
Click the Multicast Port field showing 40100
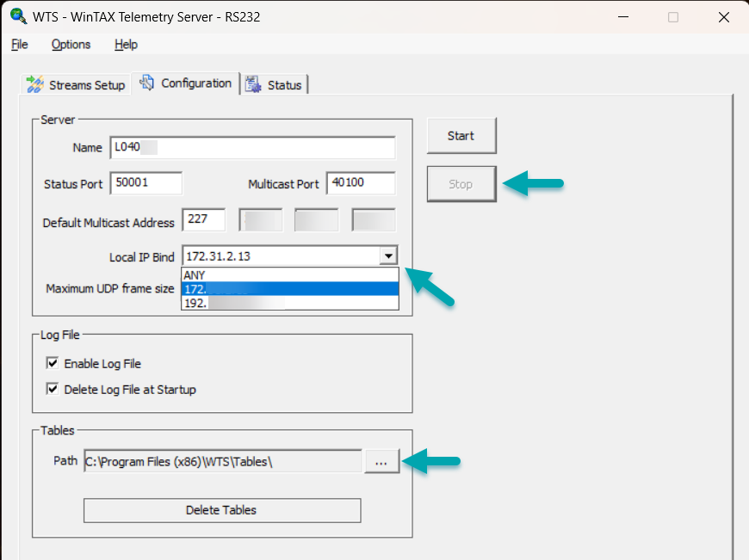pyautogui.click(x=361, y=183)
